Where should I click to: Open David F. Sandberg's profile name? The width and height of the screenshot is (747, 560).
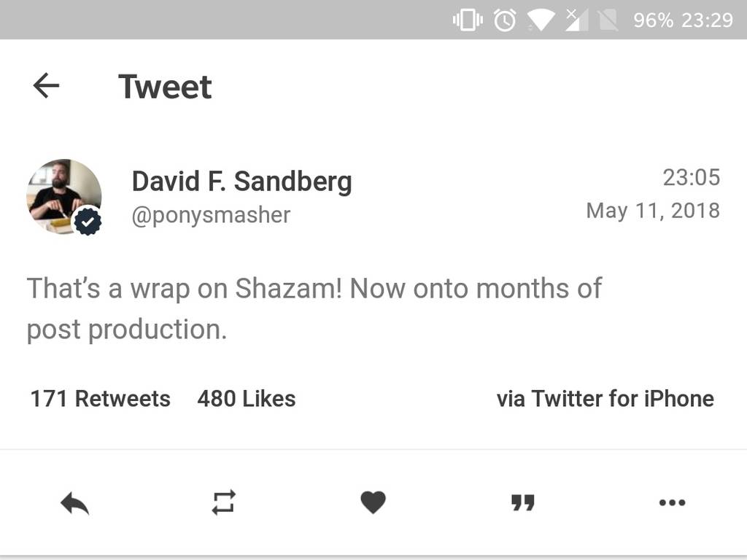pyautogui.click(x=241, y=181)
